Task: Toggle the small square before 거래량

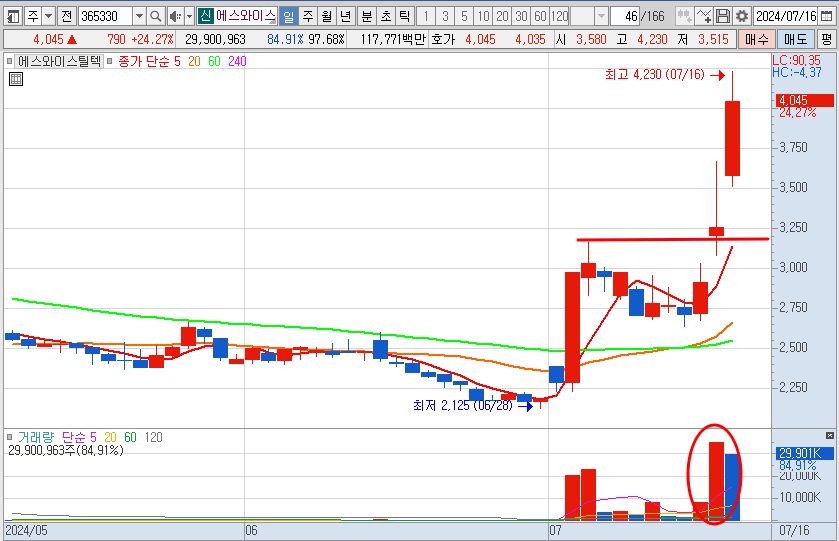Action: [9, 437]
